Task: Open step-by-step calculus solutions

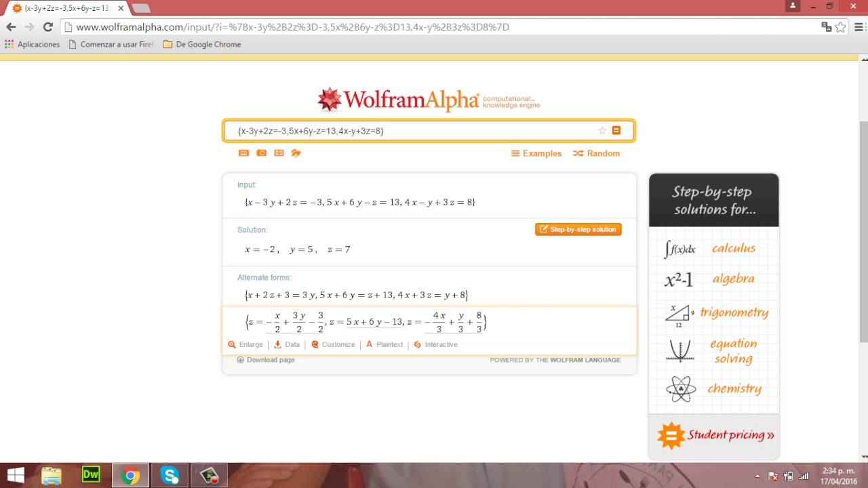Action: point(734,249)
